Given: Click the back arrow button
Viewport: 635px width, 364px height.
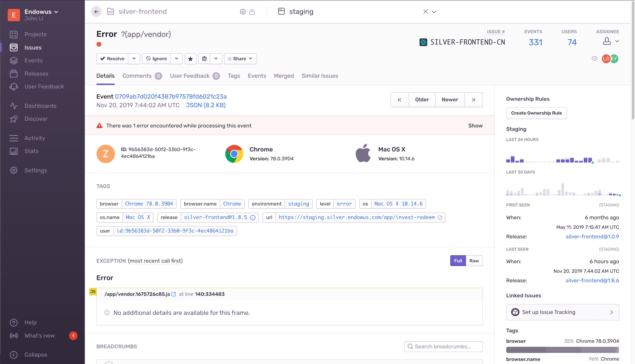Looking at the screenshot, I should click(x=96, y=12).
